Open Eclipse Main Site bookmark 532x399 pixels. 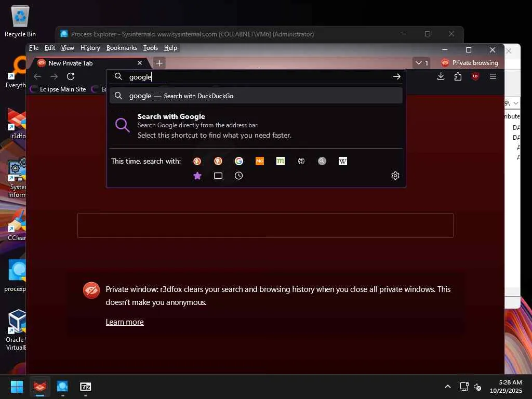(58, 89)
